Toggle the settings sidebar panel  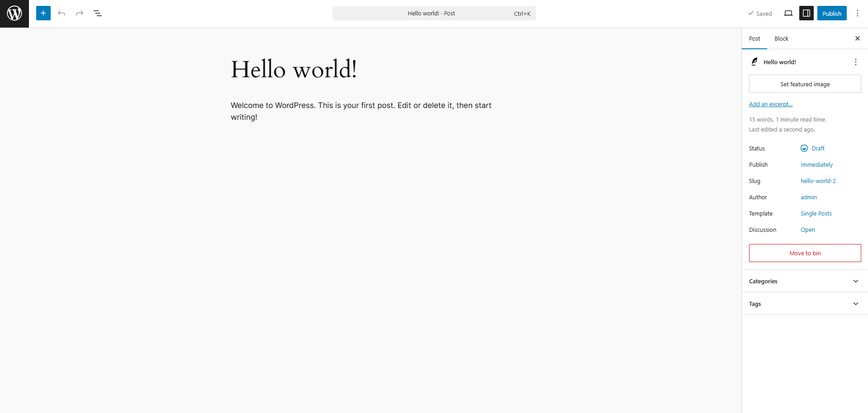(806, 13)
